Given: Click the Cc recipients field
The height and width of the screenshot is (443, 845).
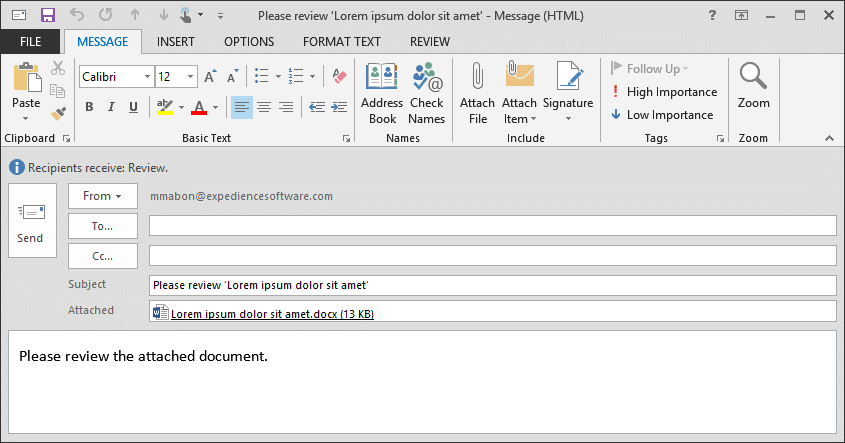Looking at the screenshot, I should tap(493, 256).
